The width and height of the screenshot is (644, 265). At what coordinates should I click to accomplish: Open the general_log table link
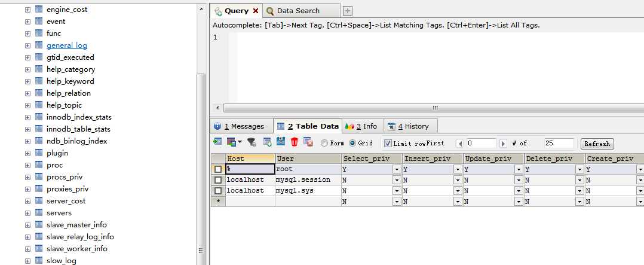click(66, 45)
